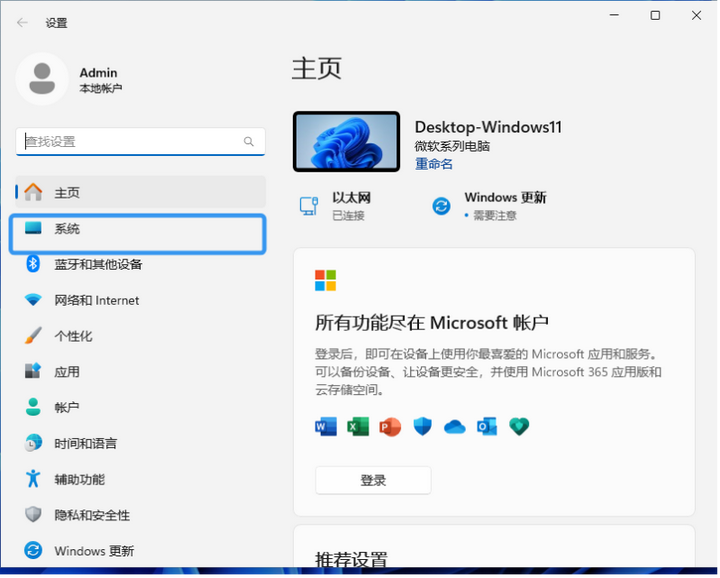The height and width of the screenshot is (578, 720).
Task: Minimize the Settings window
Action: 616,16
